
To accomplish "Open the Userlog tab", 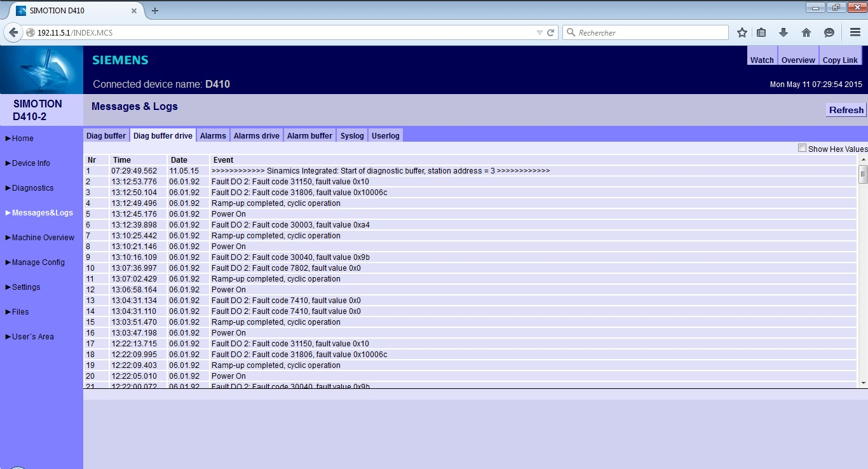I will click(386, 135).
